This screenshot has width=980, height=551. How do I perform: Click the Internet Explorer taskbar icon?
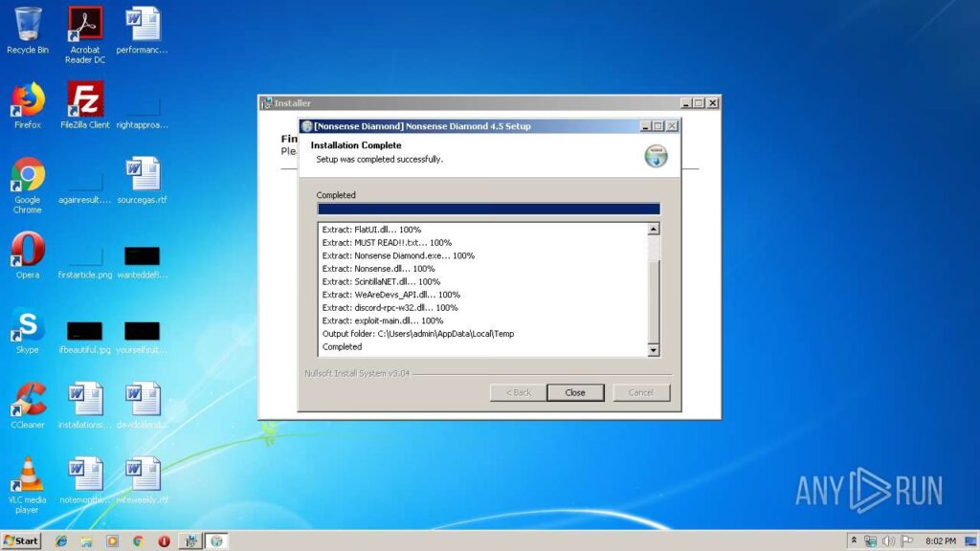[60, 541]
